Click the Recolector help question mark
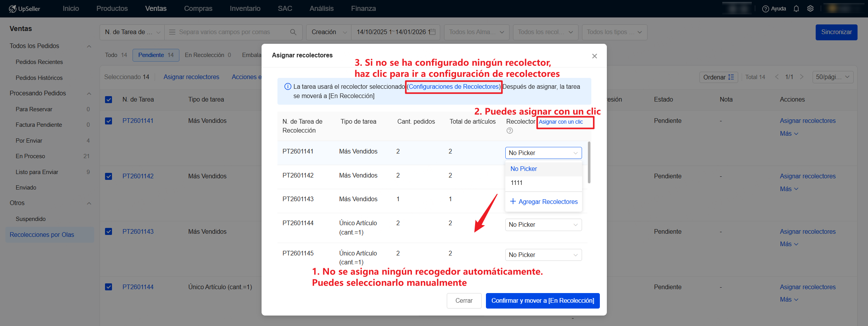The width and height of the screenshot is (868, 326). [510, 131]
